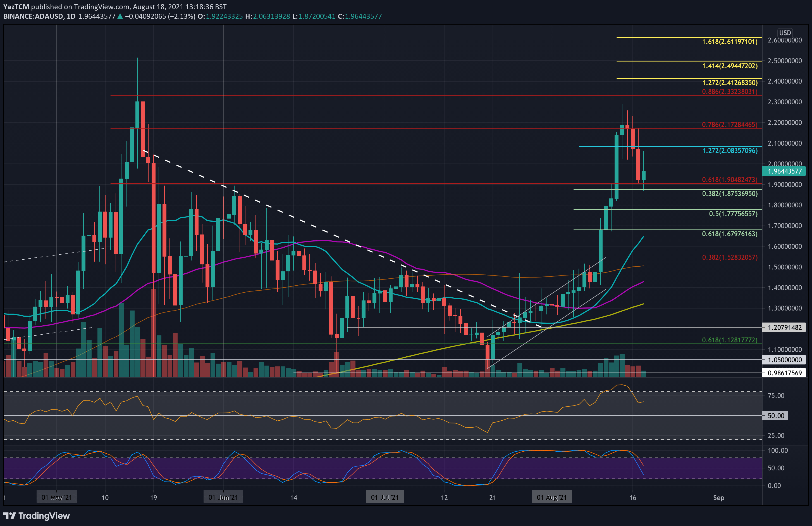Click the Fib label 1.618(2.61197101)
Screen dimensions: 812x526
point(729,42)
